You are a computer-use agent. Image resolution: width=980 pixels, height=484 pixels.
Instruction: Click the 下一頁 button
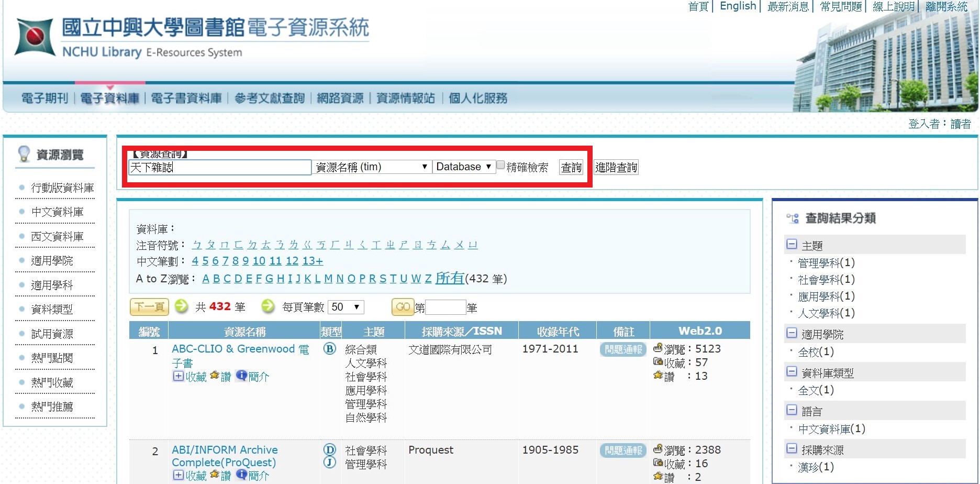click(149, 306)
